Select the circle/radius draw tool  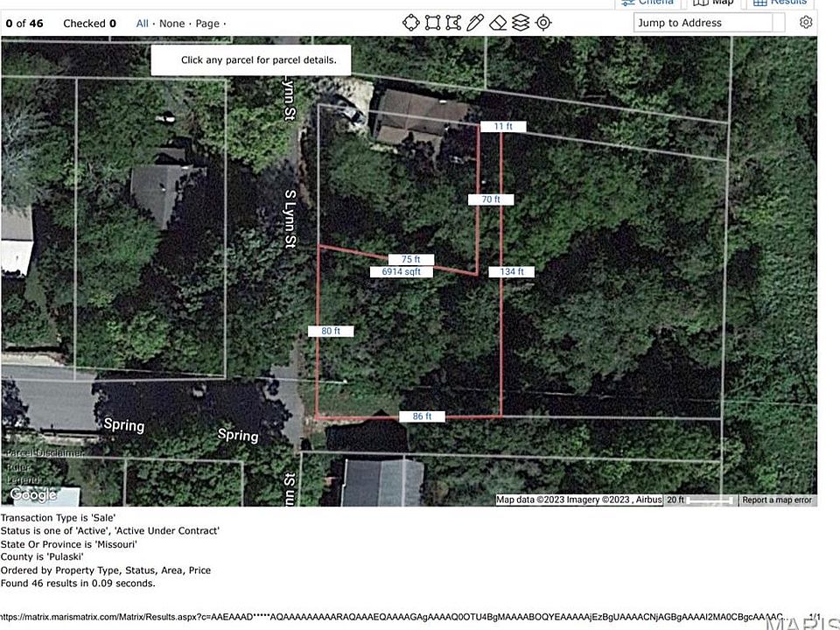pyautogui.click(x=411, y=23)
